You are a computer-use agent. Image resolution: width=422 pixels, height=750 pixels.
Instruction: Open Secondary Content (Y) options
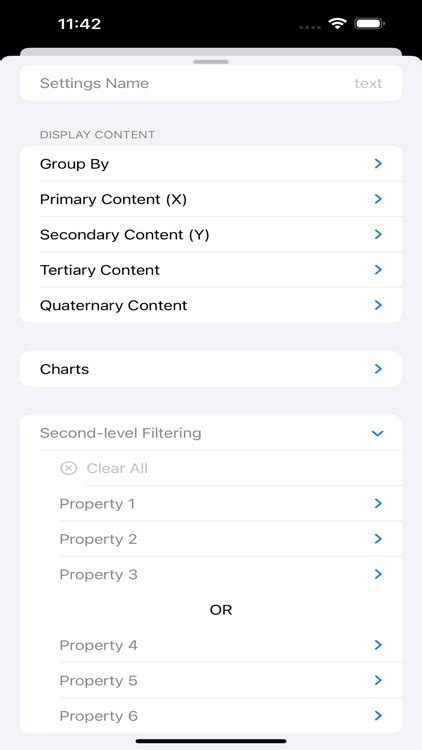211,234
